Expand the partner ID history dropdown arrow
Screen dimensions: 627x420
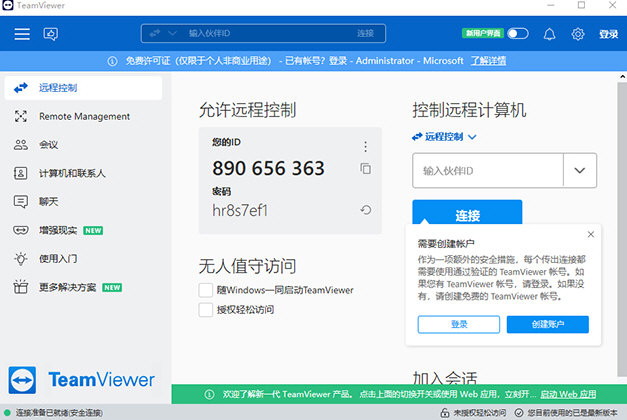580,171
